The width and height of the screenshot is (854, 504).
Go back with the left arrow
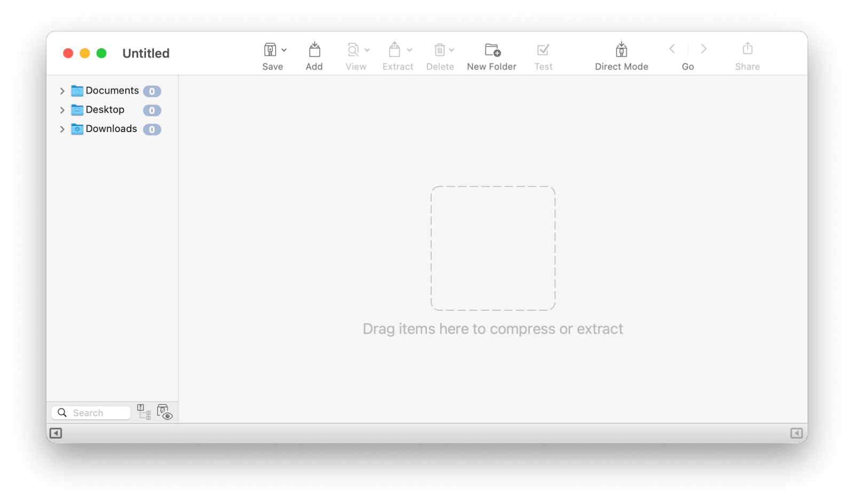pyautogui.click(x=672, y=49)
